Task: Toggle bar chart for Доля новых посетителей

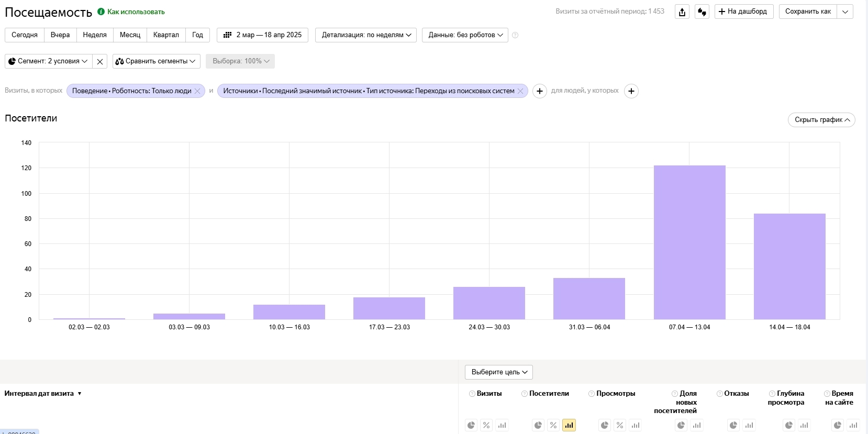Action: pos(697,425)
